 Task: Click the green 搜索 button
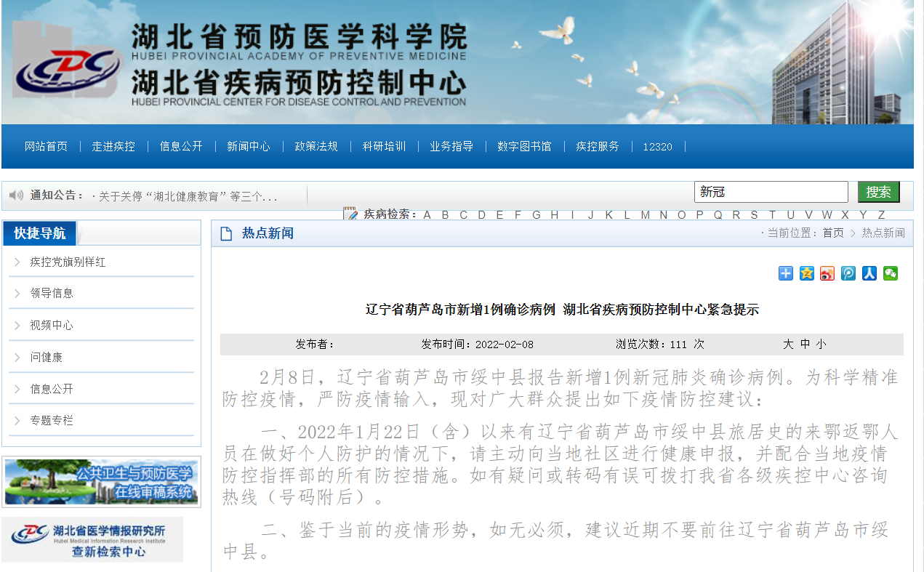[879, 192]
